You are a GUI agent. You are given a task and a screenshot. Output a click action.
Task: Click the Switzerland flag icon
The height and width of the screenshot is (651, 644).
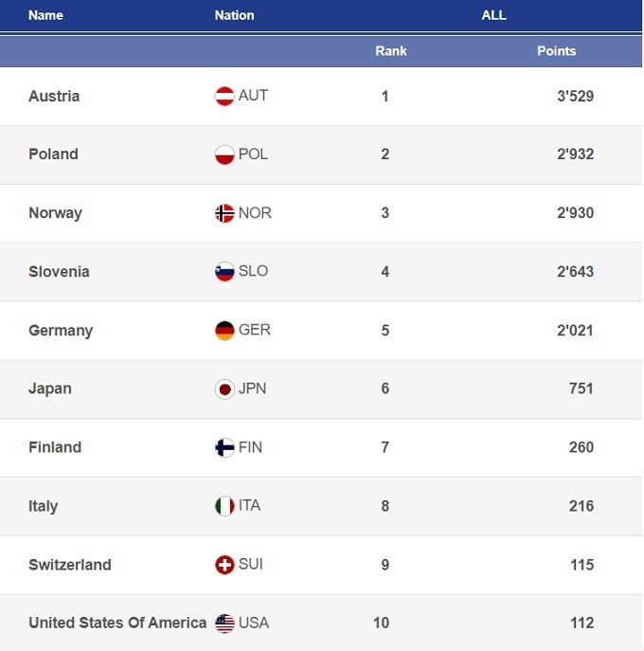pyautogui.click(x=224, y=565)
